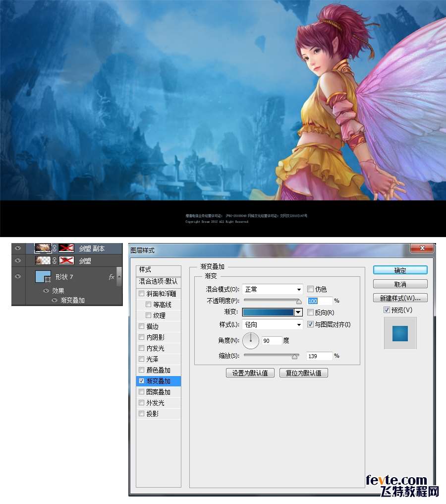Click the link icon on 剑盟 layer
The height and width of the screenshot is (504, 446).
click(x=55, y=260)
